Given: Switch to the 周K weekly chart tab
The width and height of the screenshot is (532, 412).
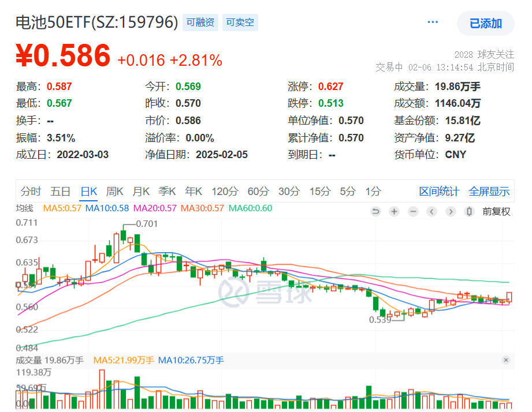Looking at the screenshot, I should 114,192.
